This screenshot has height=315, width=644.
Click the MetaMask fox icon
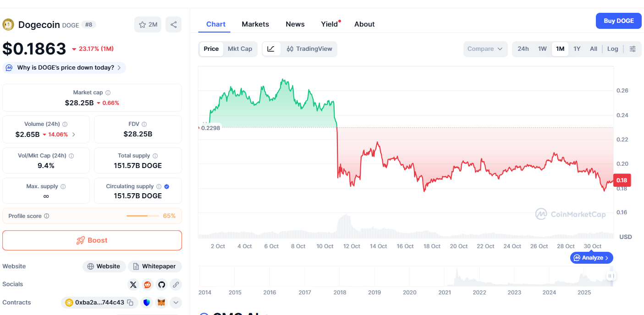161,303
